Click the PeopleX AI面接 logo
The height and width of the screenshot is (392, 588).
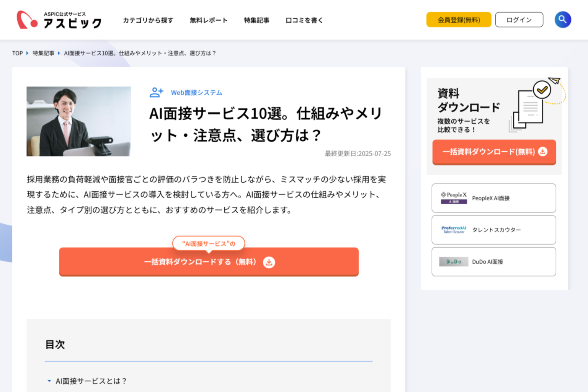pos(453,198)
